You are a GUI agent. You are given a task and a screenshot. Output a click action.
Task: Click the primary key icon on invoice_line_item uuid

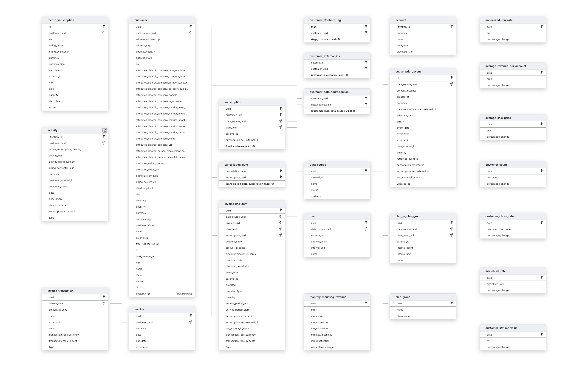point(280,211)
